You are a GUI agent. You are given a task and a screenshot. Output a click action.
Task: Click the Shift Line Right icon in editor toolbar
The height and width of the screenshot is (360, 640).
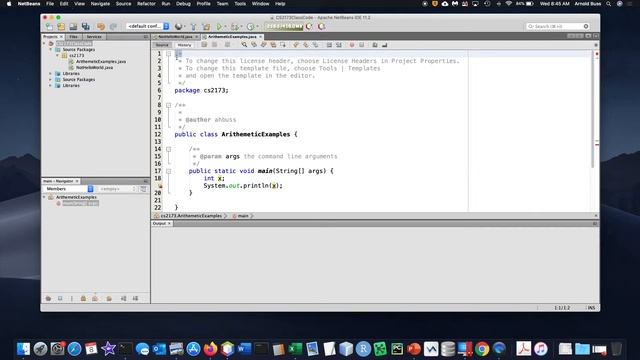click(339, 45)
